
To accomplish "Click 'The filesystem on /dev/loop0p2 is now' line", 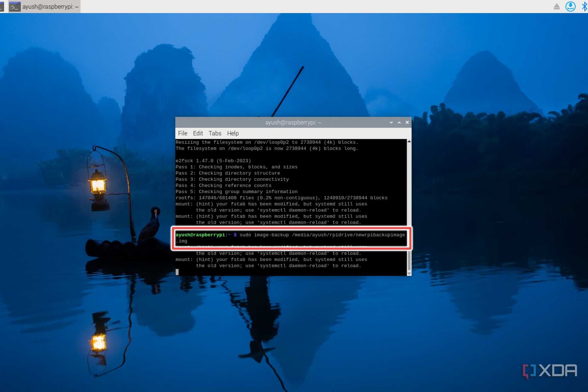I will [x=267, y=149].
